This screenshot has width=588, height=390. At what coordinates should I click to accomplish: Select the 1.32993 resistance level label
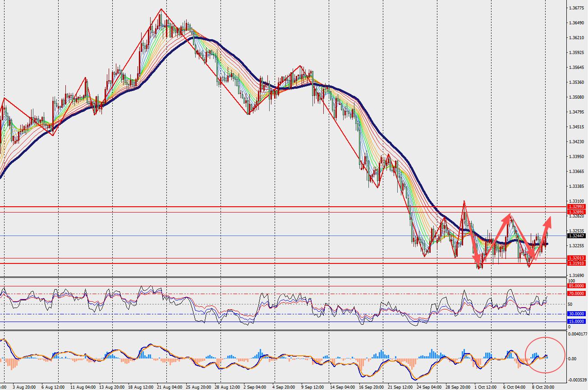[576, 207]
